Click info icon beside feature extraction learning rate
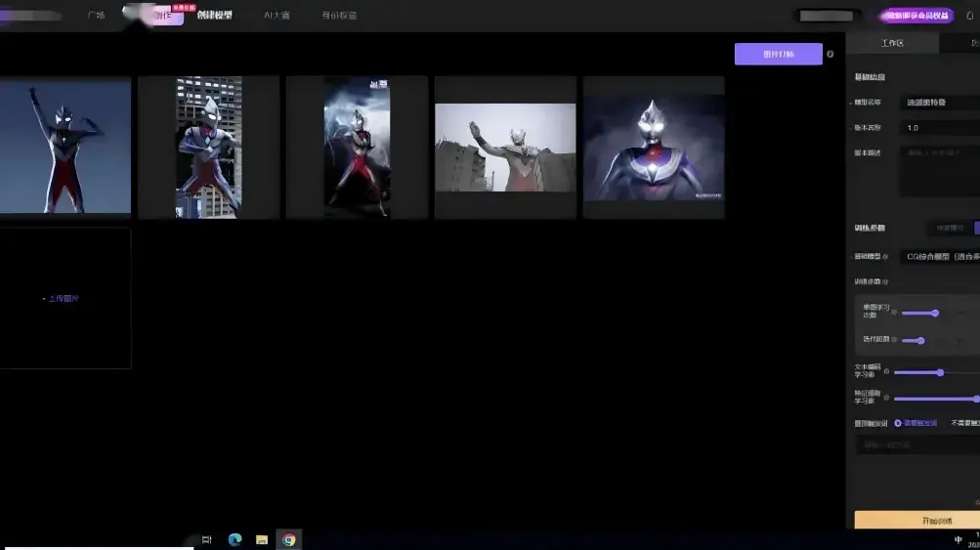This screenshot has height=550, width=980. tap(886, 398)
